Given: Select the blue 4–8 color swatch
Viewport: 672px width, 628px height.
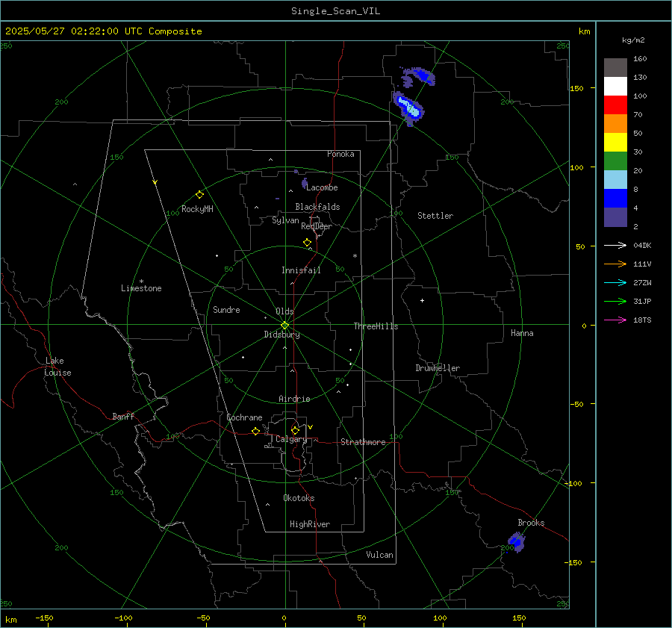Looking at the screenshot, I should pyautogui.click(x=615, y=199).
